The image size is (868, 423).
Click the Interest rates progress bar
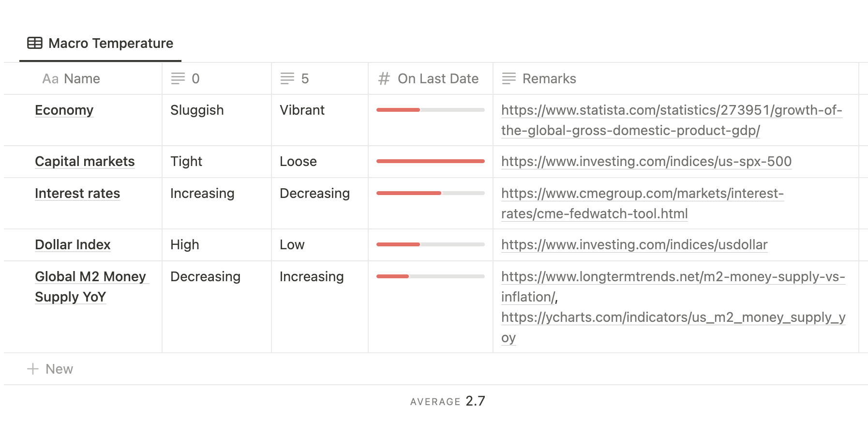[x=430, y=193]
